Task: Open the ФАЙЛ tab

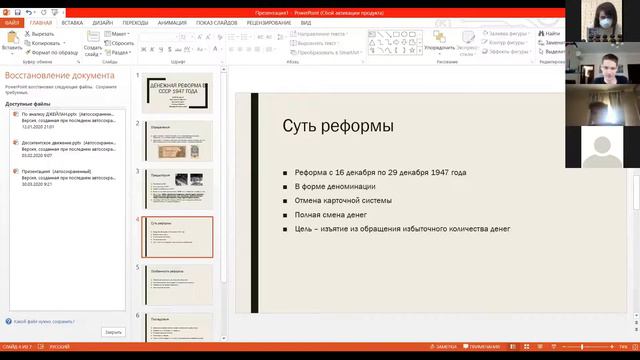Action: pos(12,23)
